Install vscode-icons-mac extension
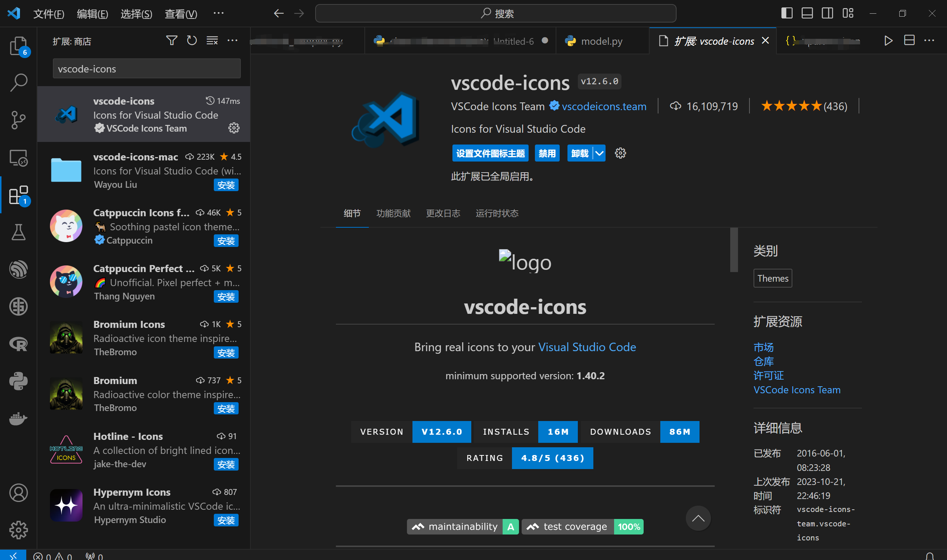The width and height of the screenshot is (947, 560). coord(226,185)
